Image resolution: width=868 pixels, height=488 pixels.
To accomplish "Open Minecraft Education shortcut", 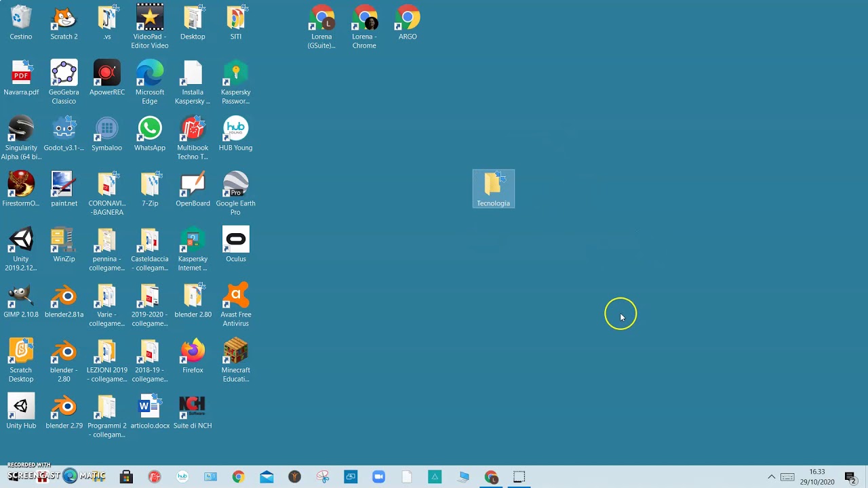I will click(235, 361).
